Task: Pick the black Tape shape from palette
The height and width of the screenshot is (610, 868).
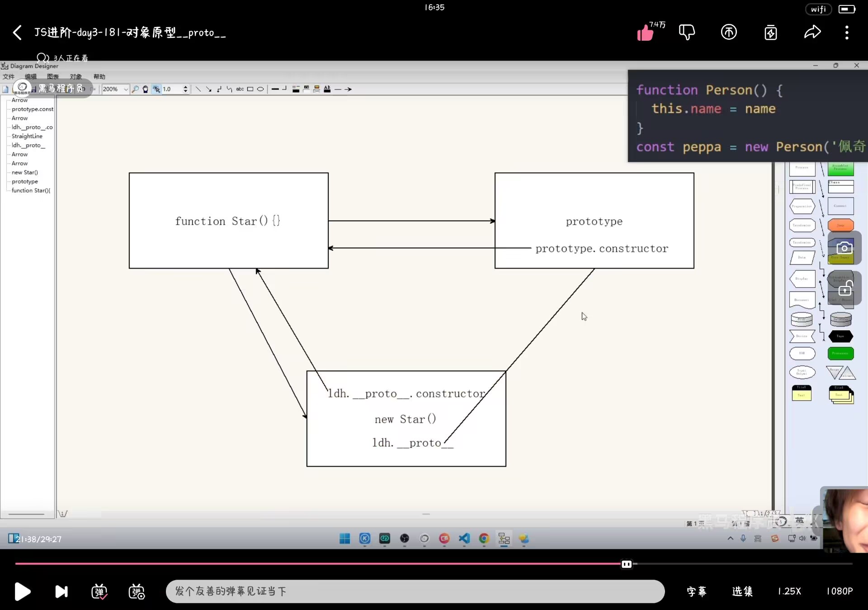Action: point(841,336)
